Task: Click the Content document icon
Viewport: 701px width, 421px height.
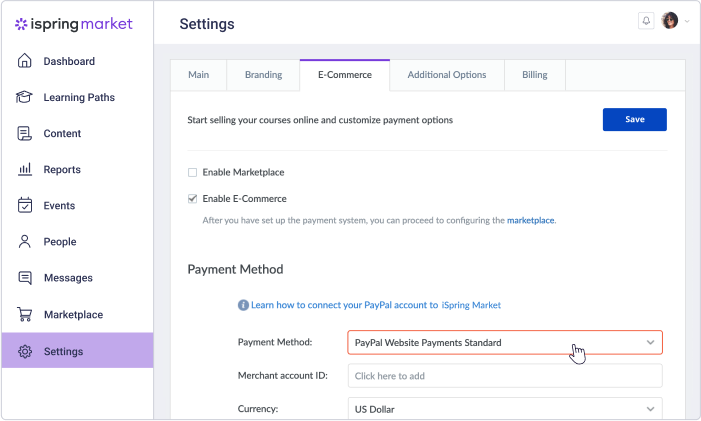Action: pos(25,133)
